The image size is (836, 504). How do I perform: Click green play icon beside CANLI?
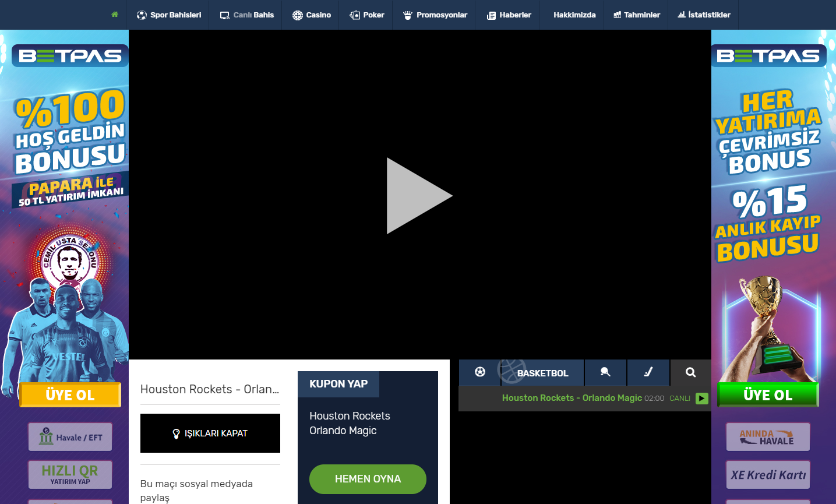702,399
